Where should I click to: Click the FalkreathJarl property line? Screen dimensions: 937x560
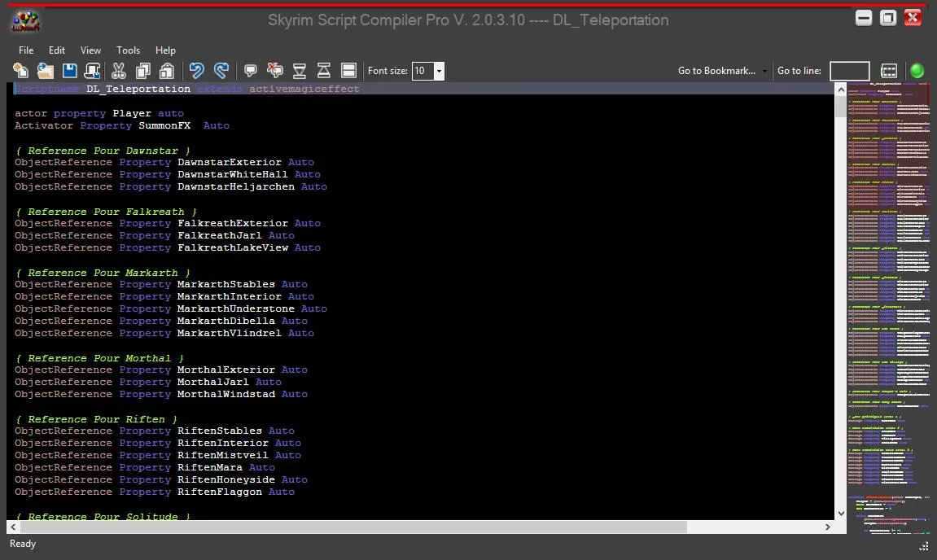(155, 235)
